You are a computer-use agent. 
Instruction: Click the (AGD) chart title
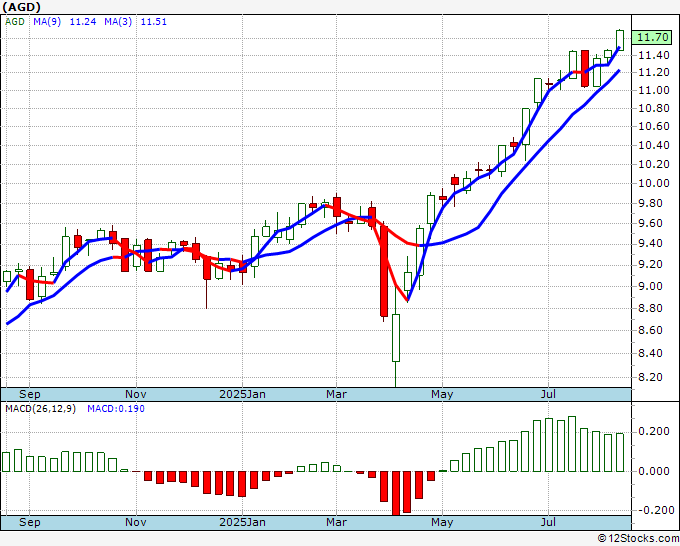point(21,7)
